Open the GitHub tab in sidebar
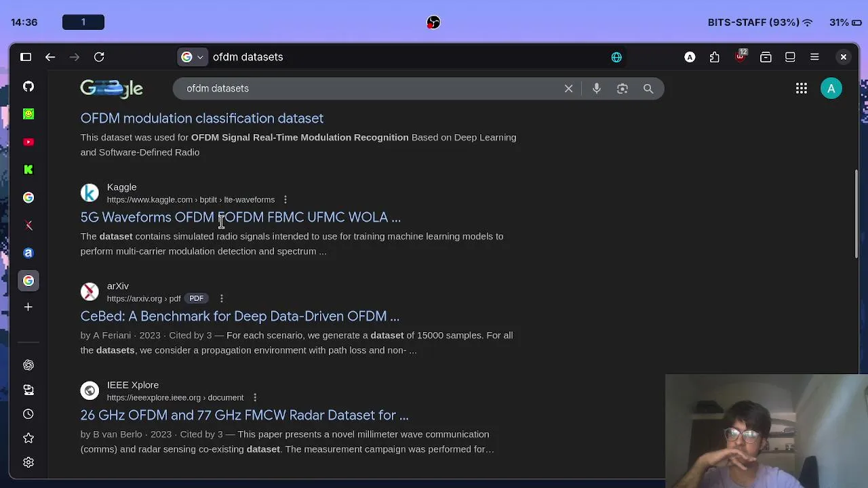Screen dimensions: 868x488 (28, 86)
